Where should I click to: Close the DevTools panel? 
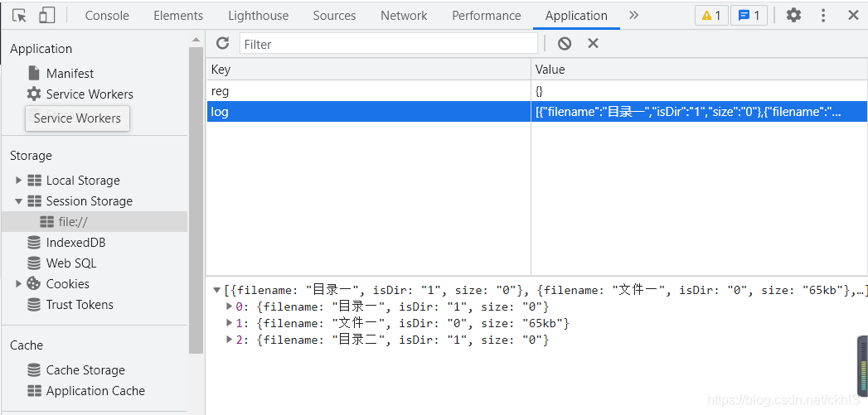[853, 15]
